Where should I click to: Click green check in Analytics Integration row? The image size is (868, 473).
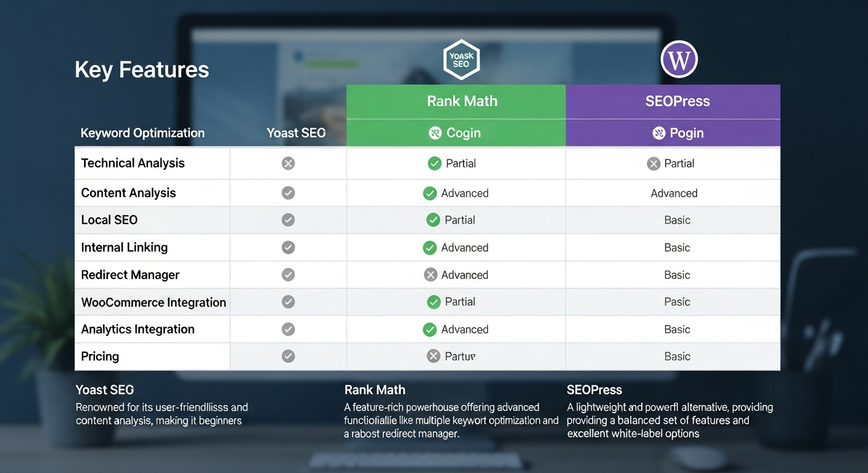(x=430, y=329)
